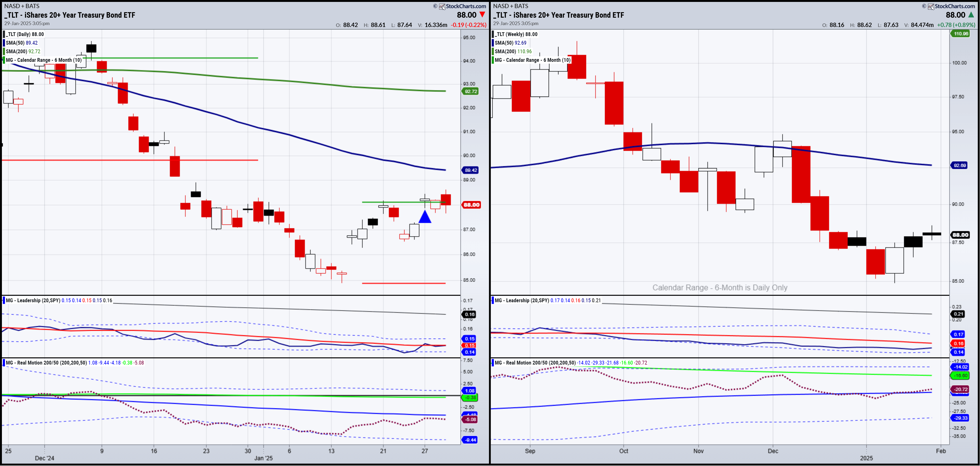The width and height of the screenshot is (980, 466).
Task: Click the weekly open value 'O: 88.16'
Action: [833, 25]
